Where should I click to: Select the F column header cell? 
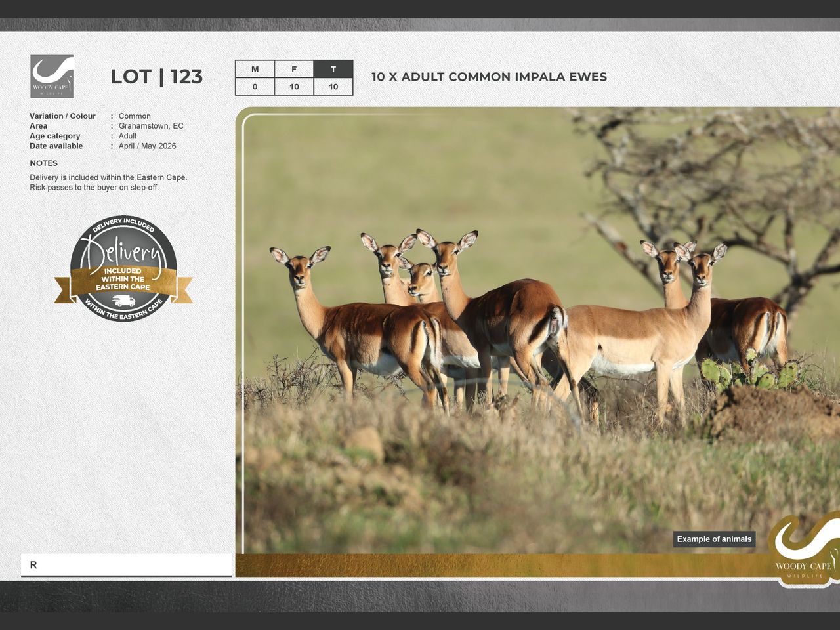(x=294, y=69)
